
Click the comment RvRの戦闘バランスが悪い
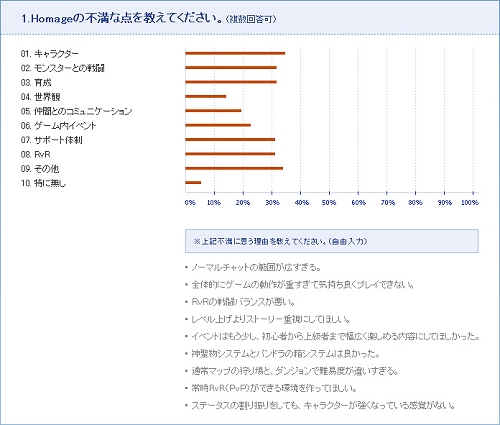(x=243, y=302)
